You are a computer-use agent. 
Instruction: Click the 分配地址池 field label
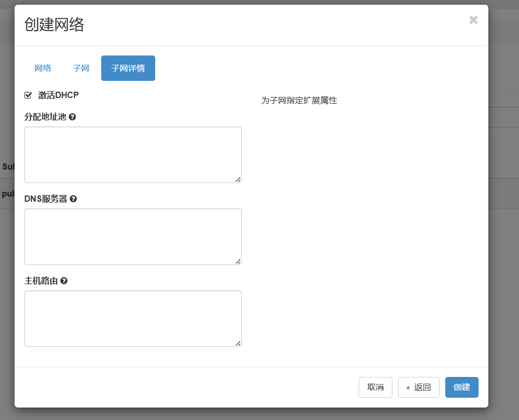tap(45, 117)
